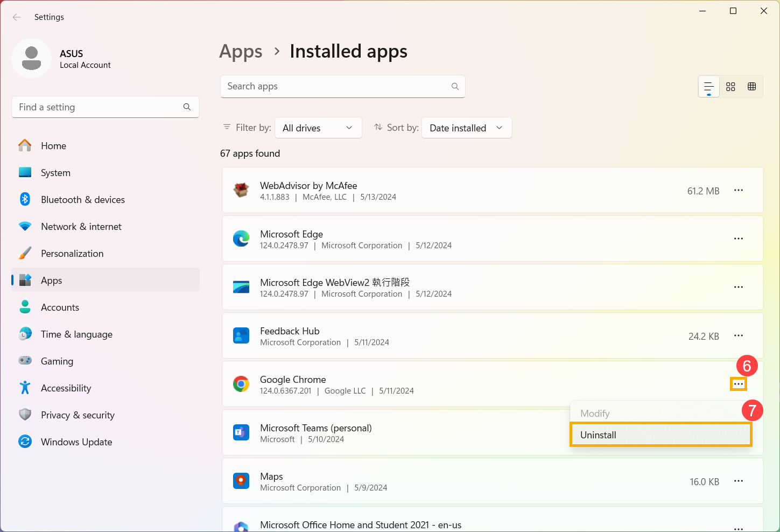This screenshot has height=532, width=780.
Task: Close the Settings window
Action: [763, 11]
